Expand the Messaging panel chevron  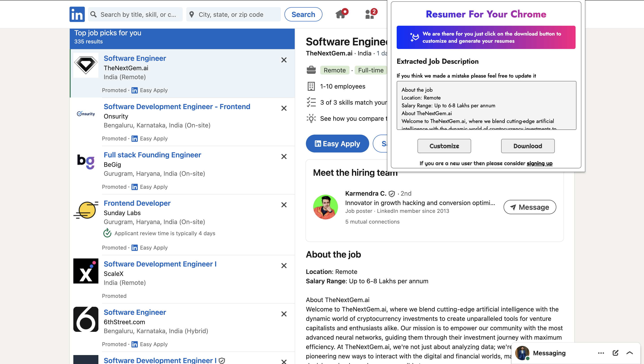click(629, 353)
